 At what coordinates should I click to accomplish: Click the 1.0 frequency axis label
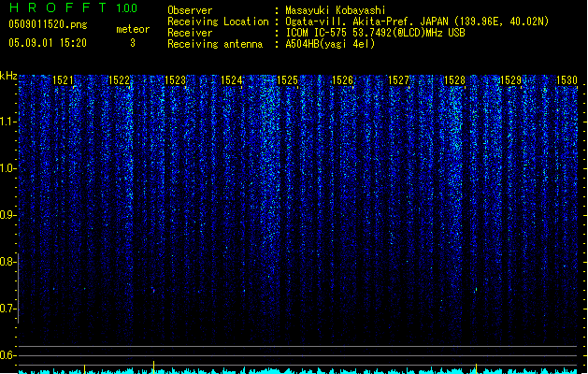pos(8,168)
